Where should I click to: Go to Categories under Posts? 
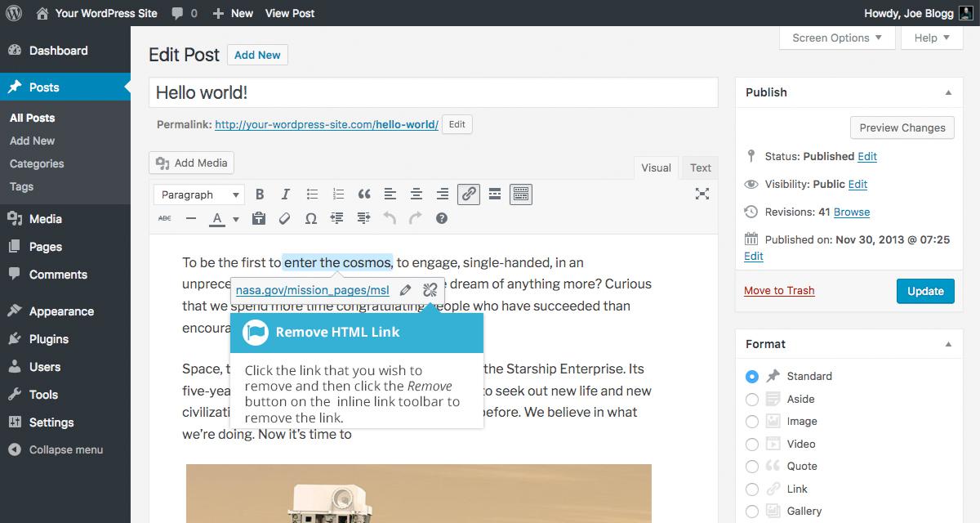coord(37,163)
